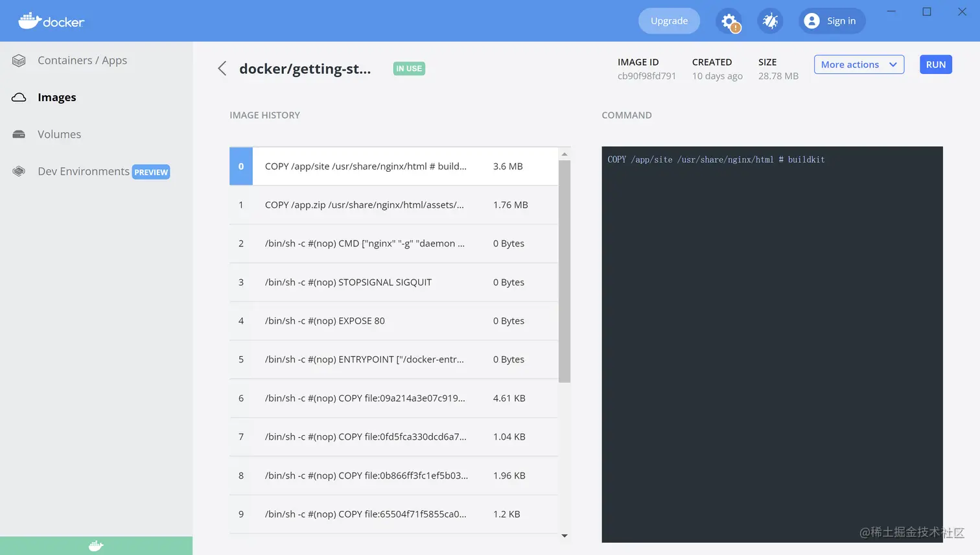Expand the More actions dropdown

click(x=859, y=64)
